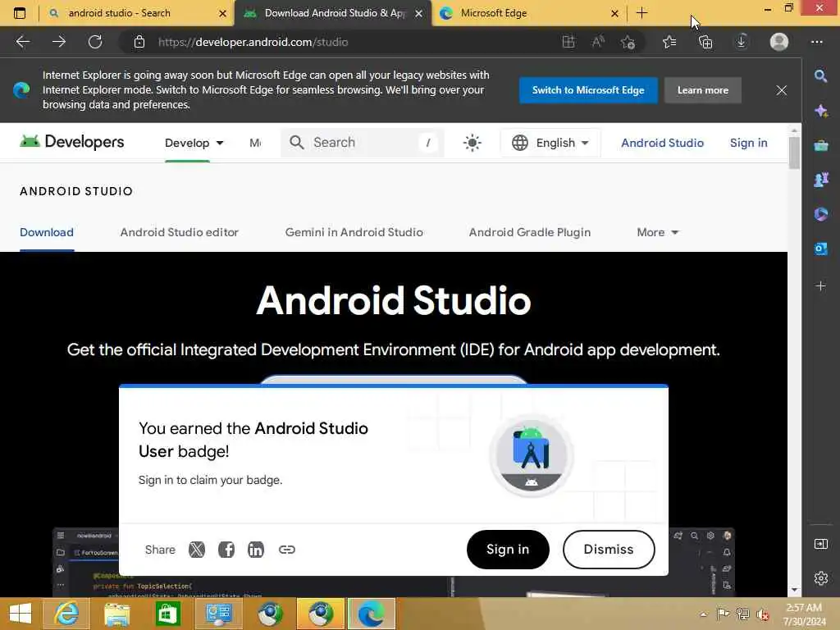Go forward to the next page
The image size is (840, 630).
[x=59, y=42]
